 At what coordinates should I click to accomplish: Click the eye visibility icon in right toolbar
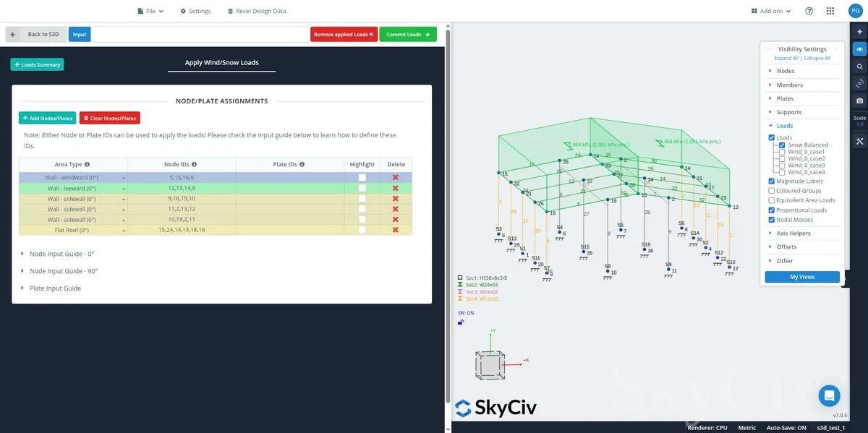(859, 49)
